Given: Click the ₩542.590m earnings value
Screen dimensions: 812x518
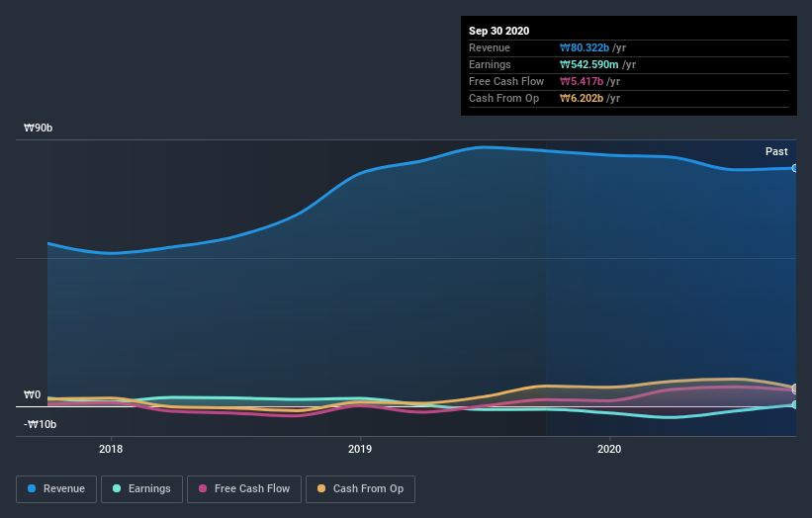Looking at the screenshot, I should [x=588, y=64].
